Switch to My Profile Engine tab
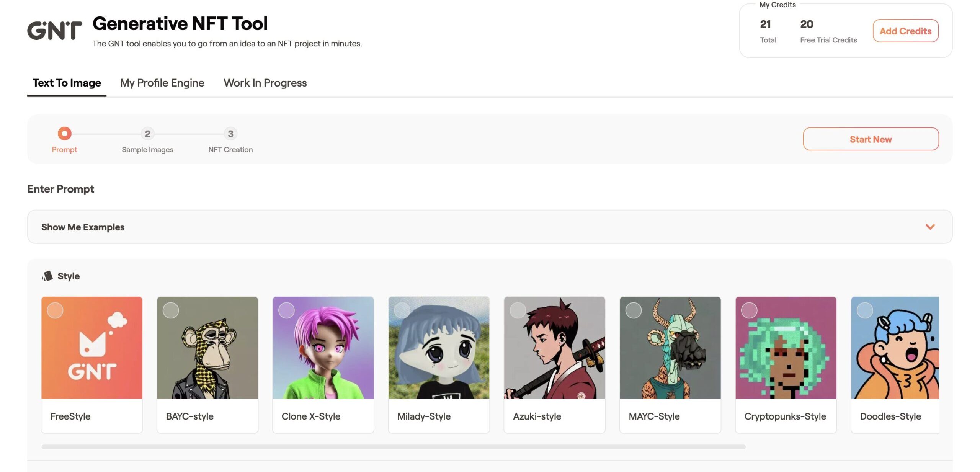Screen dimensions: 980x472 click(x=162, y=83)
